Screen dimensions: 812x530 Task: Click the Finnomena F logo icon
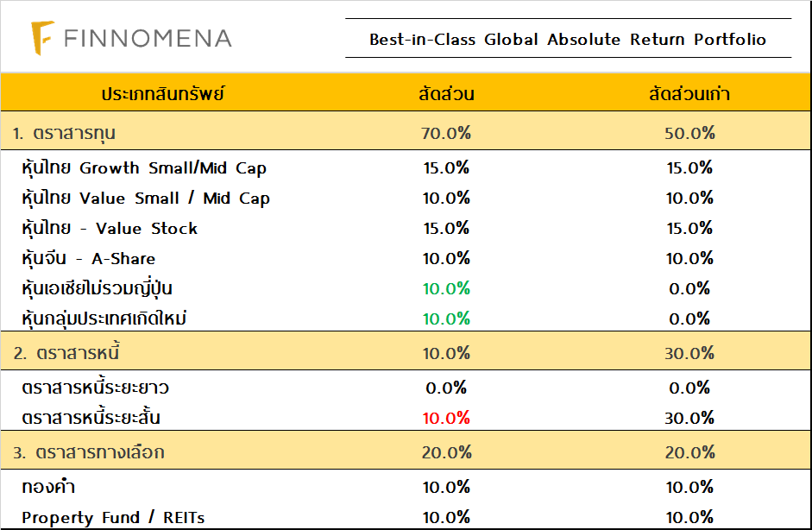(x=43, y=38)
